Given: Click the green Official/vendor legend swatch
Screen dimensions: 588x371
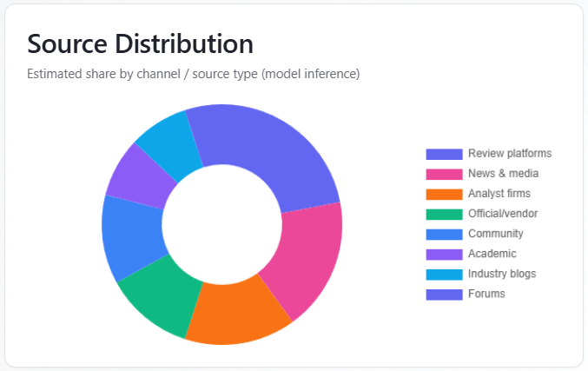Looking at the screenshot, I should point(443,214).
